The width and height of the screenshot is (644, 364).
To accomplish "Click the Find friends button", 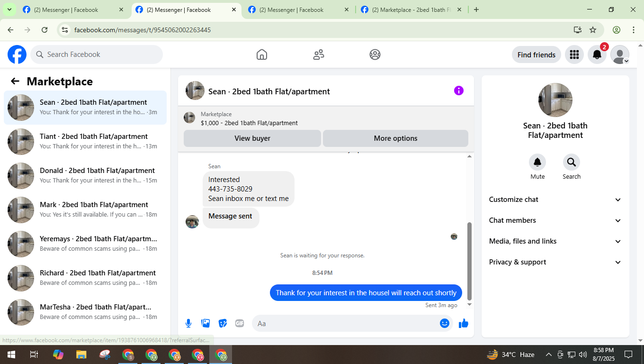I will pos(537,55).
